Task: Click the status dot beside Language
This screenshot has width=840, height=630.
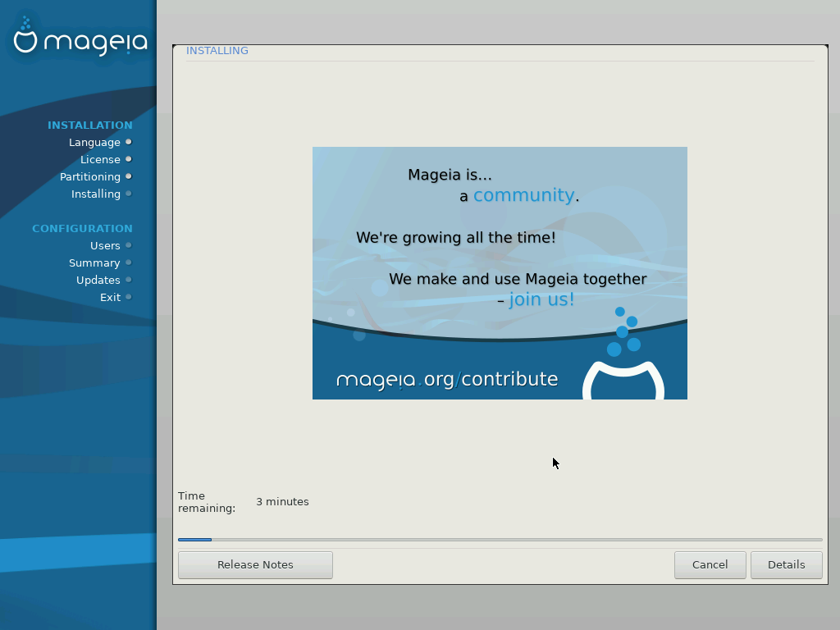Action: [x=129, y=142]
